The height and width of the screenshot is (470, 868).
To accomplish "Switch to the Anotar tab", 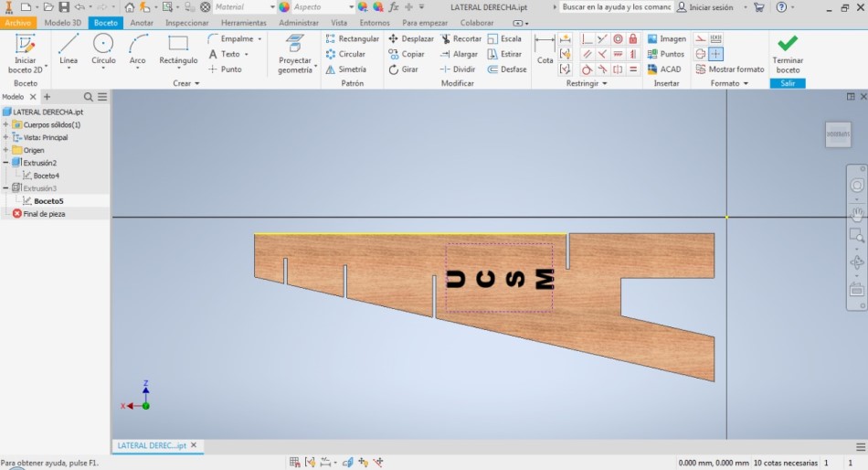I will tap(142, 23).
